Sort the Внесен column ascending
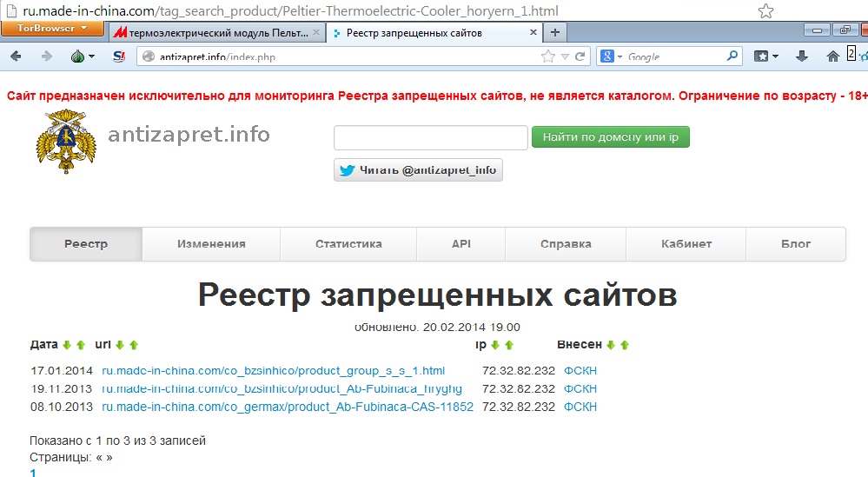This screenshot has height=477, width=868. point(624,345)
